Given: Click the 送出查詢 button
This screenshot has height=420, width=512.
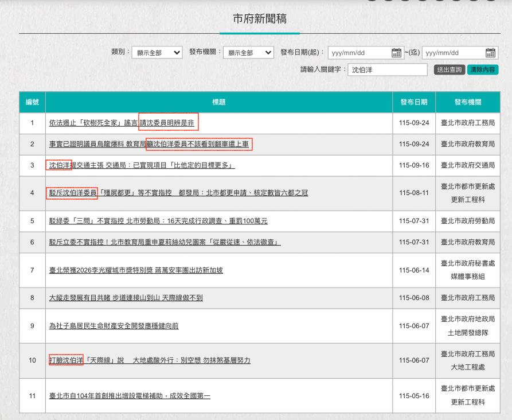Looking at the screenshot, I should click(x=450, y=69).
